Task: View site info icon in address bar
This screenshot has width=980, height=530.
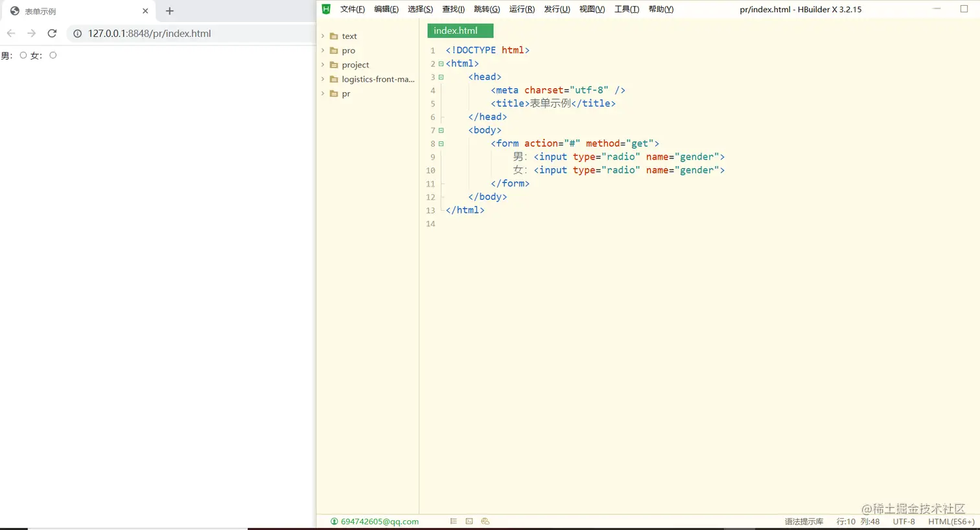Action: click(x=77, y=34)
